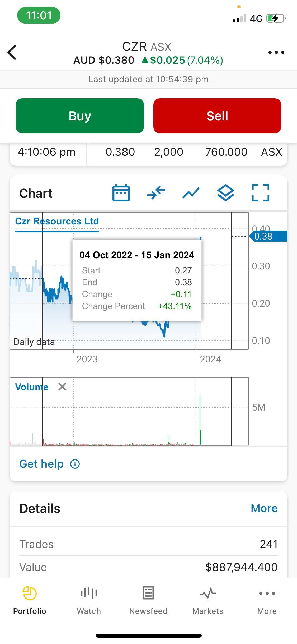Tap the 5M volume axis label
The height and width of the screenshot is (644, 297).
coord(258,407)
